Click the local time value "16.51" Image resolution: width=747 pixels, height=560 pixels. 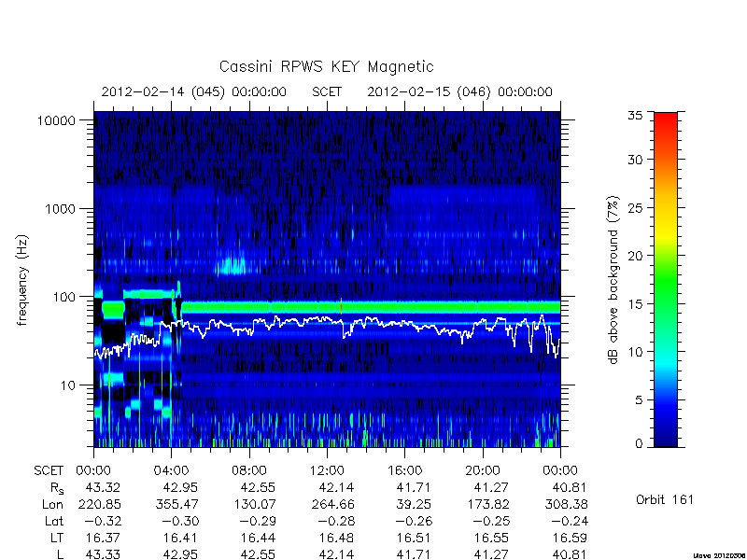coord(414,538)
